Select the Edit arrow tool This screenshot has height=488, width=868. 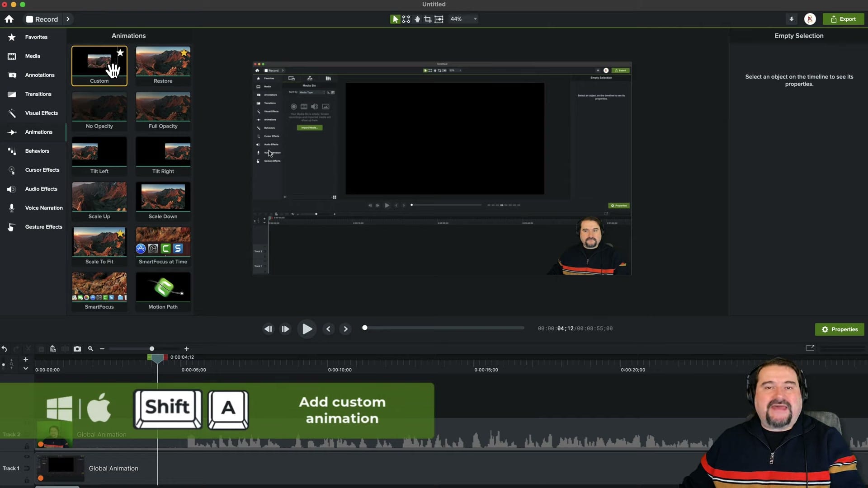point(394,19)
